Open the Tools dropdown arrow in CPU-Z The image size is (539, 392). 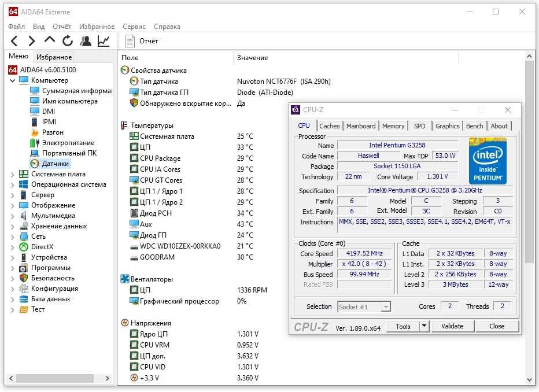coord(424,326)
